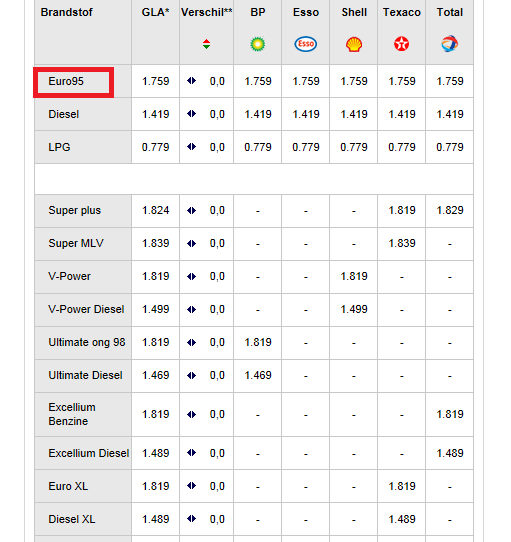Click the GLA* column header
This screenshot has width=511, height=542.
coord(155,12)
